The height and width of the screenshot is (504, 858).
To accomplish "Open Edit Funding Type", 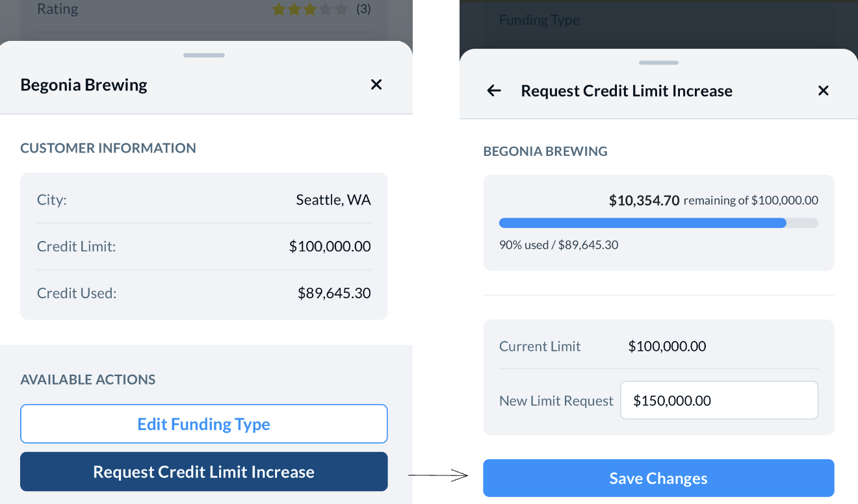I will 203,424.
